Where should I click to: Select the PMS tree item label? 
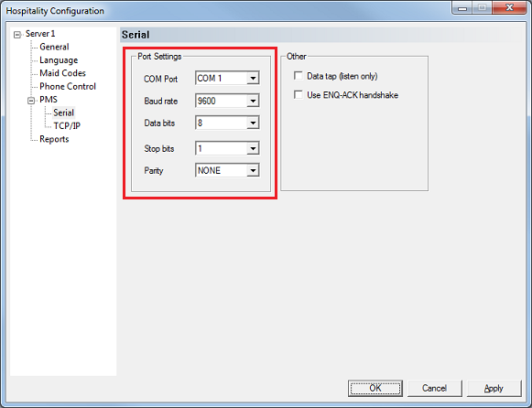49,100
